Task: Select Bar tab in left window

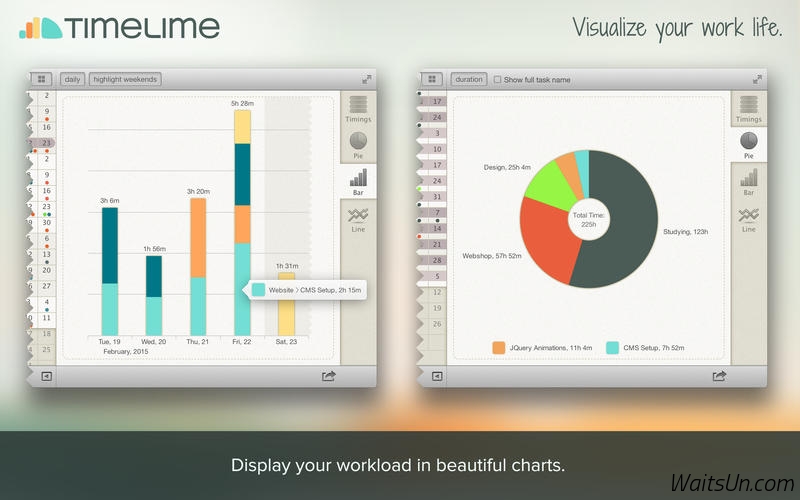Action: (x=358, y=182)
